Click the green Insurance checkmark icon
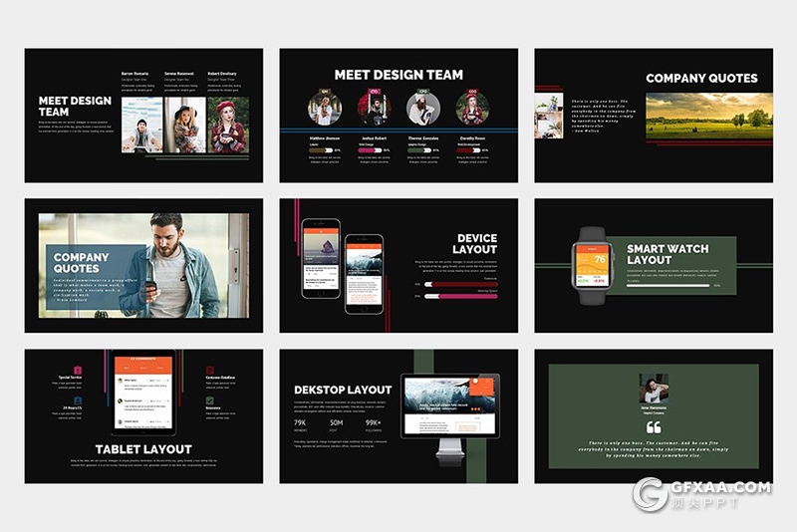Screen dimensions: 797x532 click(210, 400)
